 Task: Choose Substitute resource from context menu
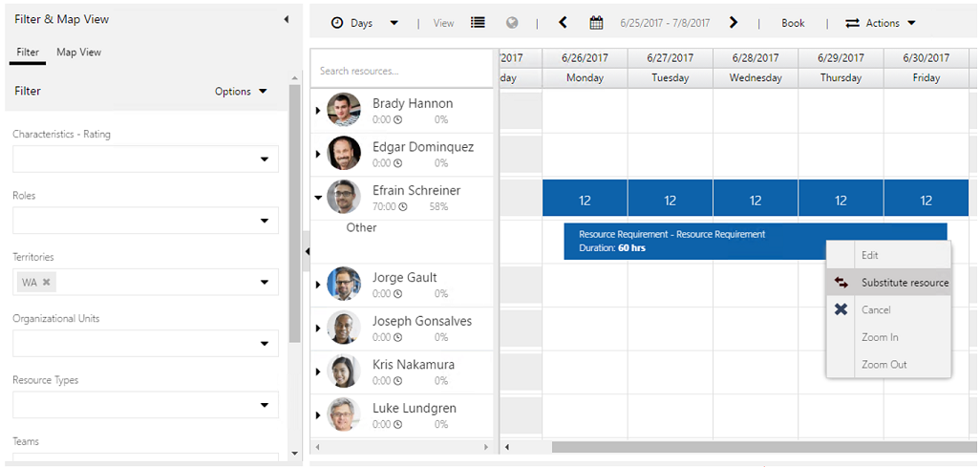click(904, 283)
